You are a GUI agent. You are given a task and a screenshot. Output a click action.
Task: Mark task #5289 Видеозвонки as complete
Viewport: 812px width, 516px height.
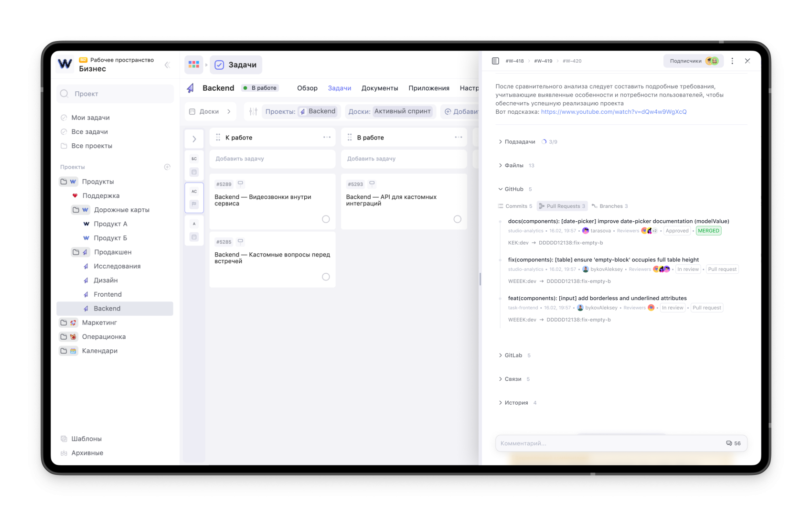coord(326,219)
